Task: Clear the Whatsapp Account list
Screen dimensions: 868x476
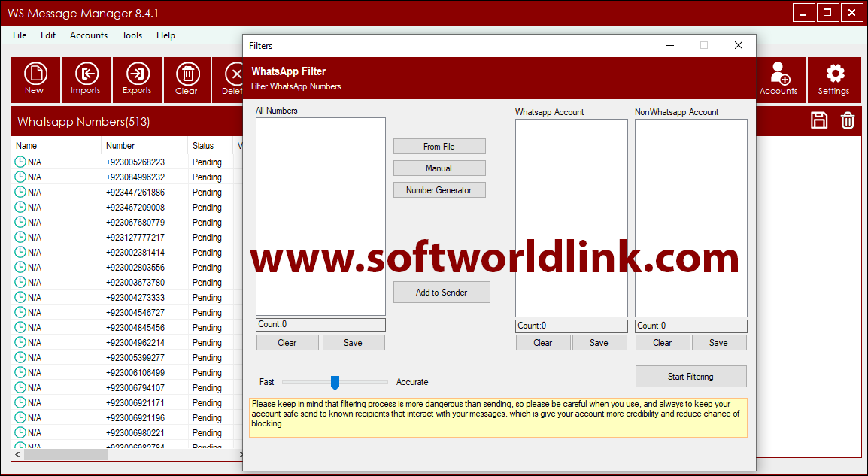Action: click(543, 343)
